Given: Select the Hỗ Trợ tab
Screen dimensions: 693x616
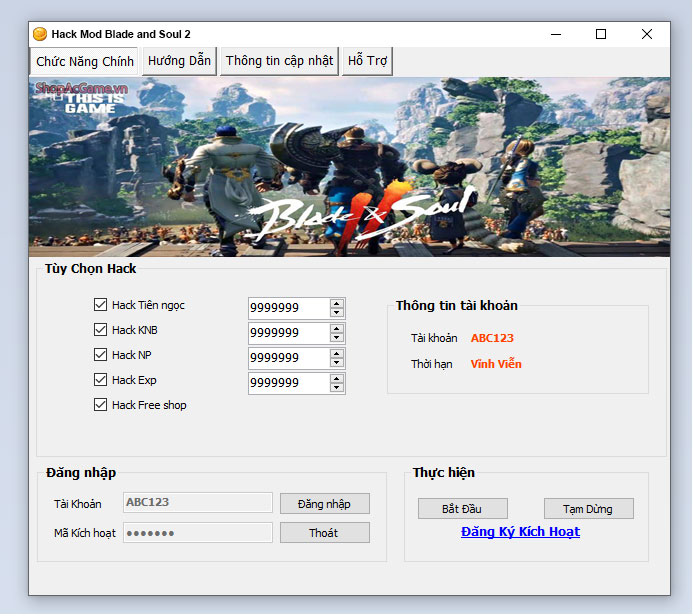Looking at the screenshot, I should (x=367, y=61).
